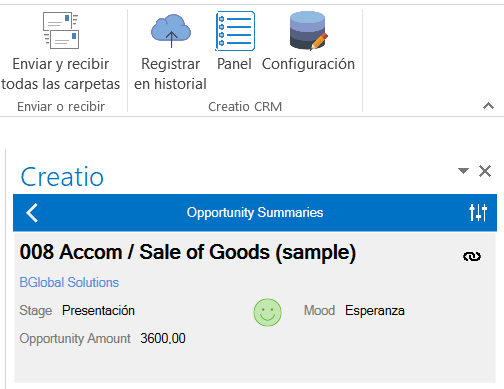Click the Panel button label
This screenshot has height=389, width=504.
(x=234, y=64)
